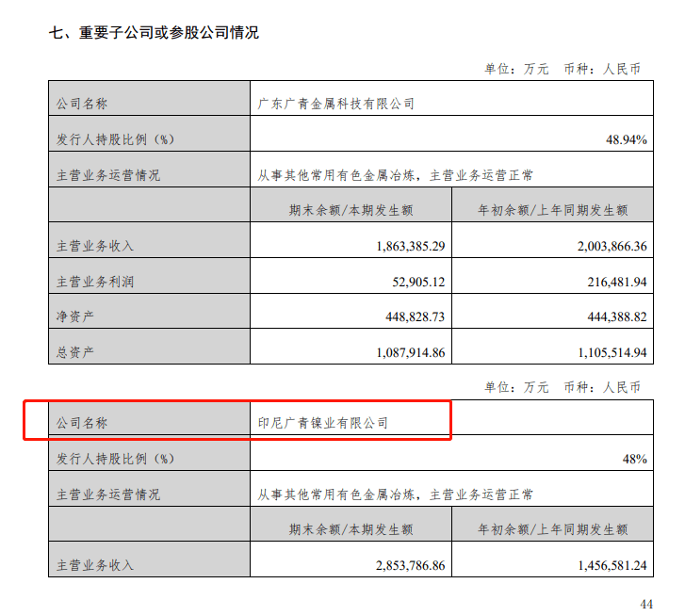Select company name 广东广青金属科技有限公司
This screenshot has height=616, width=685.
tap(335, 104)
